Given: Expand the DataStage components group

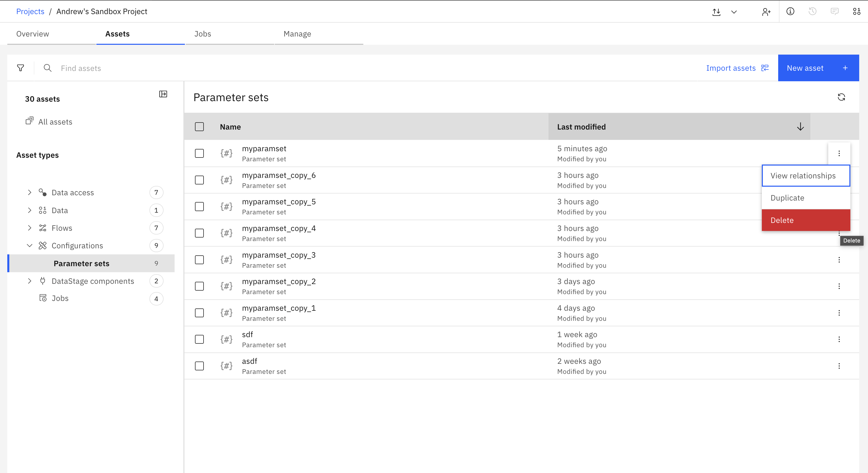Looking at the screenshot, I should pos(30,281).
